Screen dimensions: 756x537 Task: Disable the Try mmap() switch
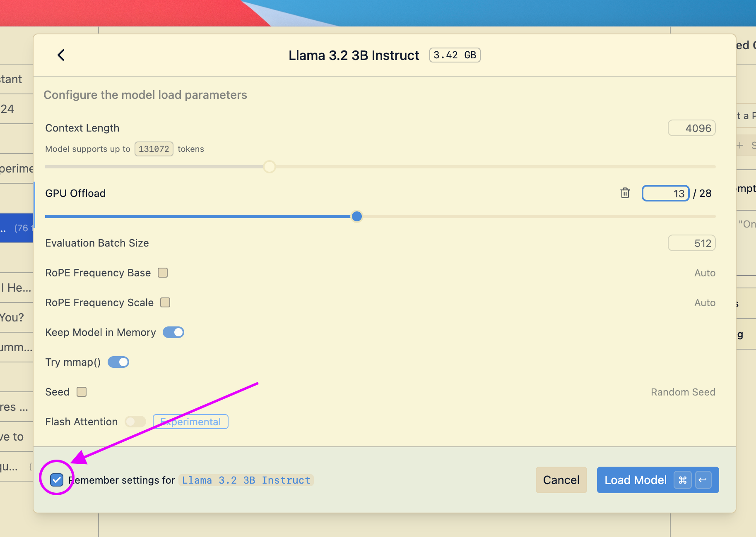click(x=118, y=362)
